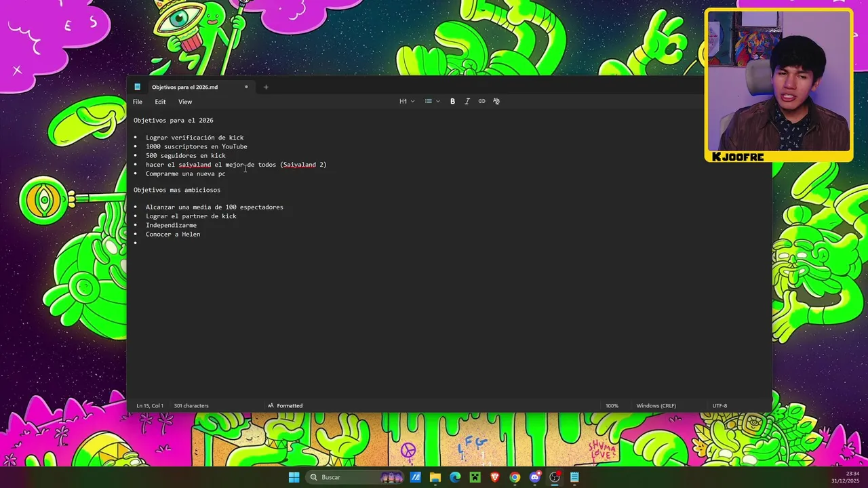
Task: Click the line about "(Saiyaland 2)"
Action: pos(236,165)
